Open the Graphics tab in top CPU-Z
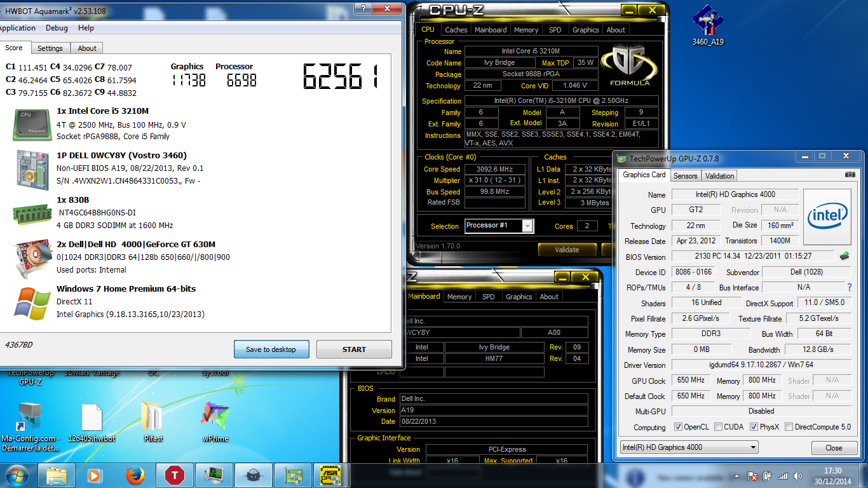Image resolution: width=868 pixels, height=488 pixels. point(585,30)
